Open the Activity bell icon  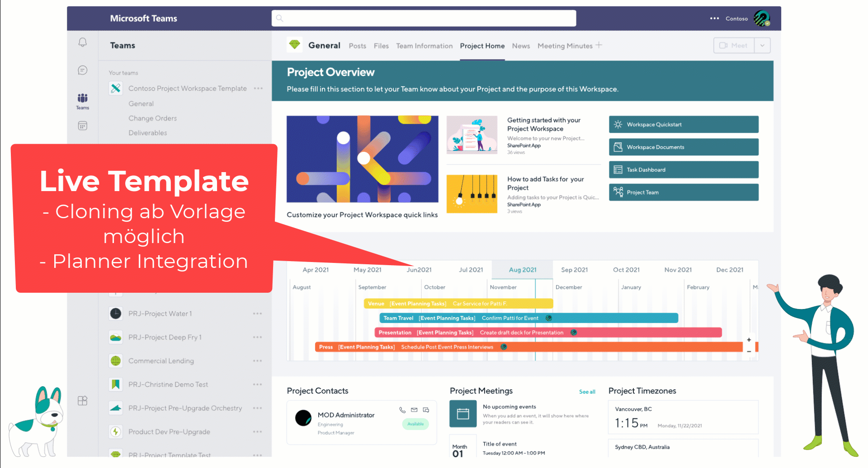[x=82, y=42]
